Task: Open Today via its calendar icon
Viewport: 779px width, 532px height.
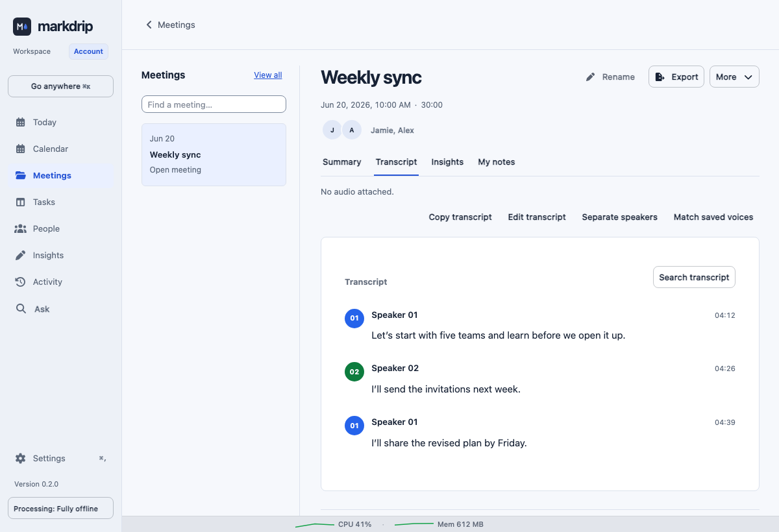Action: [21, 122]
